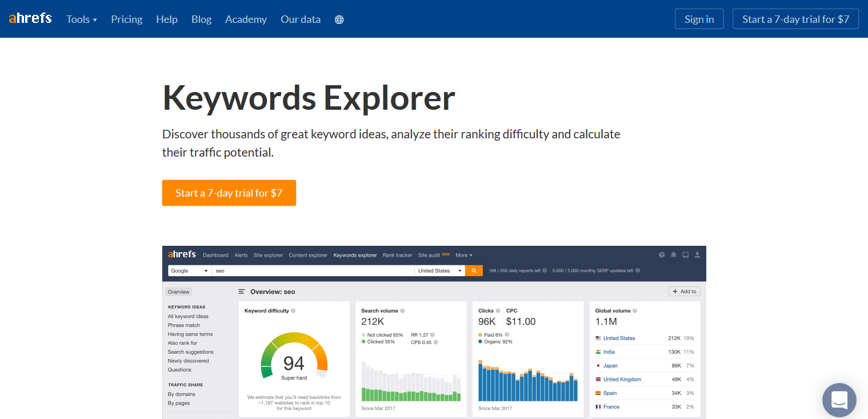Select Site audit NEW in the product preview nav

(x=434, y=255)
